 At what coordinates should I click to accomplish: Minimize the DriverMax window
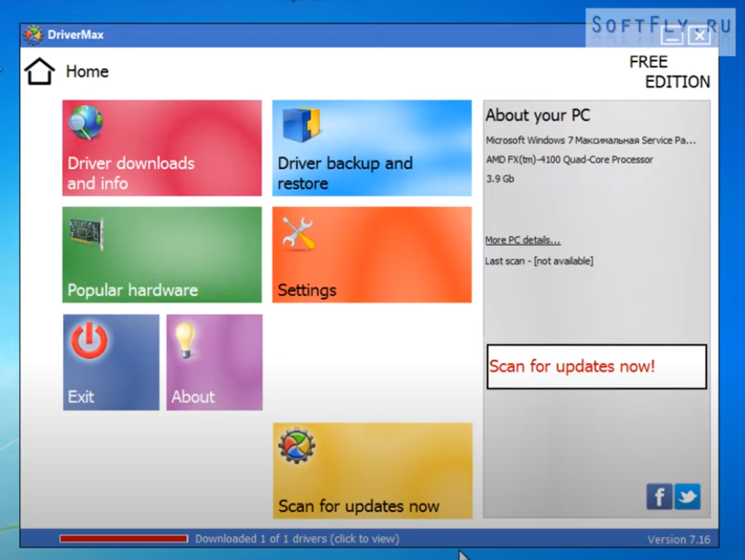(x=672, y=35)
